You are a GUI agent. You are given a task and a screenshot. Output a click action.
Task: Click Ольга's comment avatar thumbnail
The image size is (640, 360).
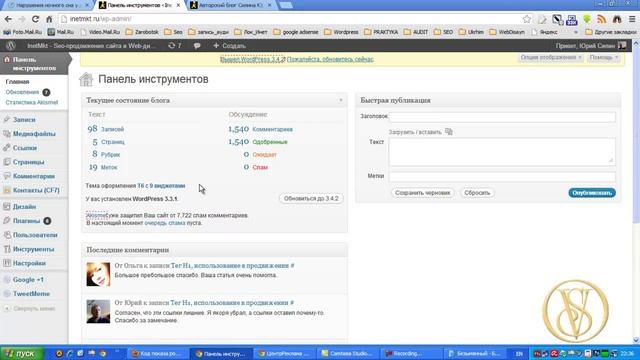click(x=98, y=274)
